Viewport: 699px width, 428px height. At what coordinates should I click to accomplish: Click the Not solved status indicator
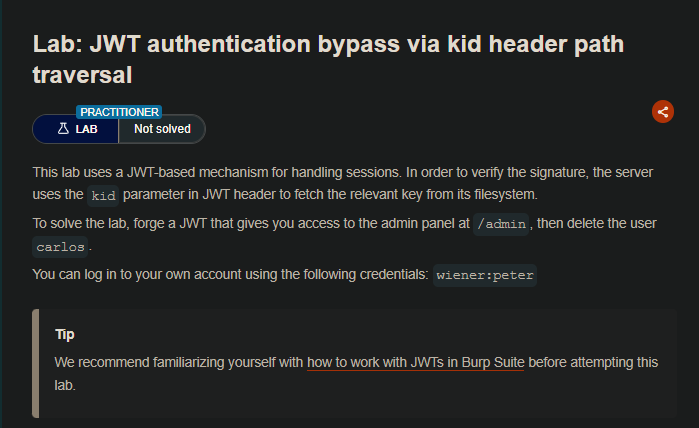[x=162, y=129]
